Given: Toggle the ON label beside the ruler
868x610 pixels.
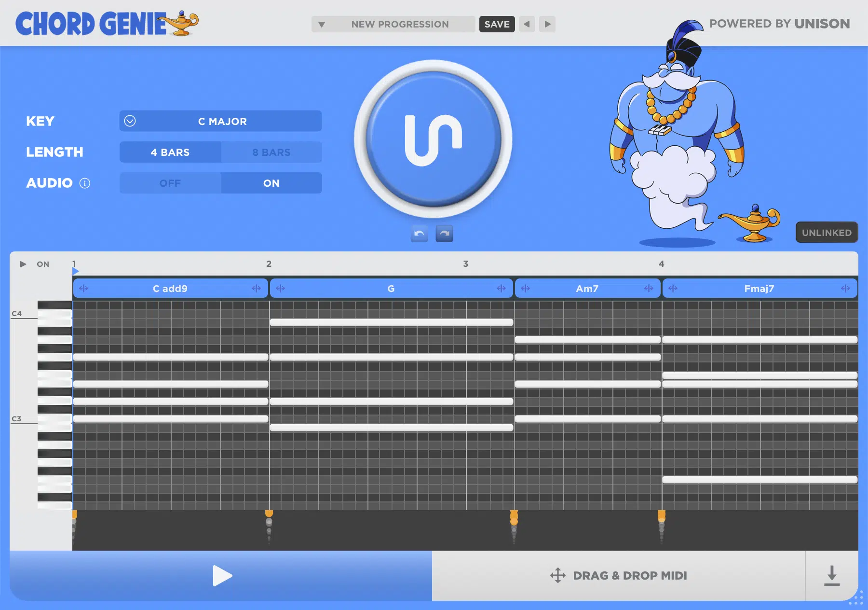Looking at the screenshot, I should tap(43, 264).
